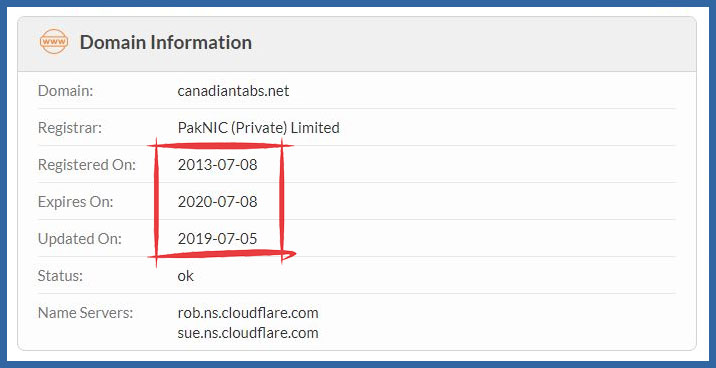Click the Updated On: label

tap(80, 239)
